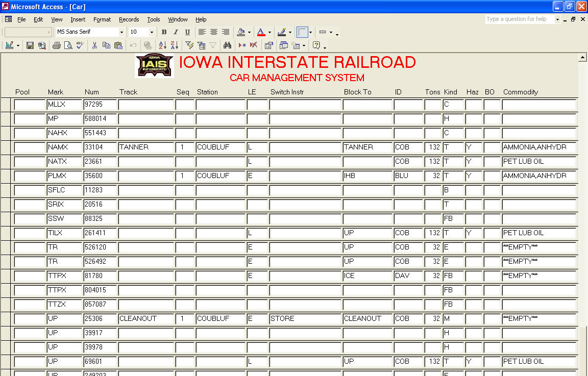This screenshot has height=376, width=588.
Task: Open the Properties sheet icon
Action: tap(269, 45)
